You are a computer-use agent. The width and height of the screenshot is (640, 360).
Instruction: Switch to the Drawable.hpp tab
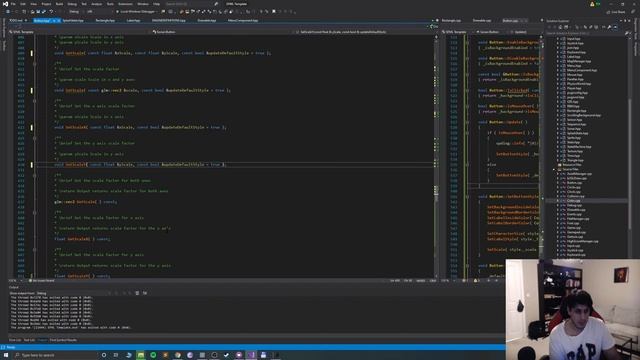click(207, 20)
